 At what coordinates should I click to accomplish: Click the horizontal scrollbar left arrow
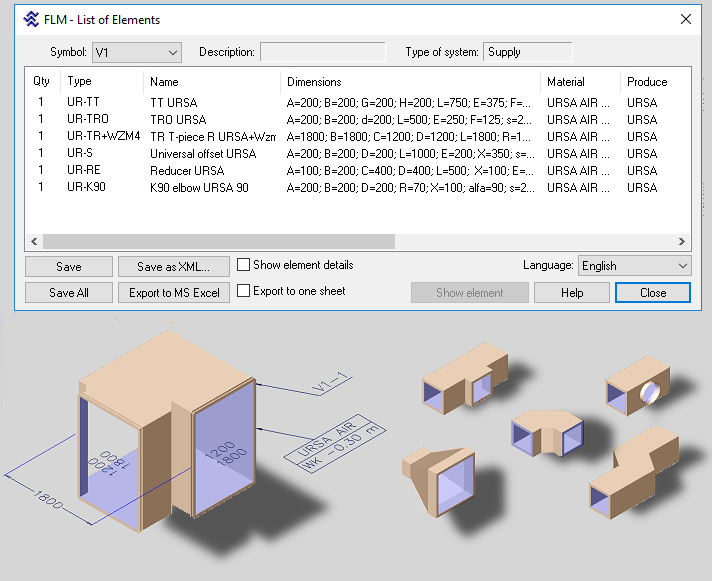[35, 241]
